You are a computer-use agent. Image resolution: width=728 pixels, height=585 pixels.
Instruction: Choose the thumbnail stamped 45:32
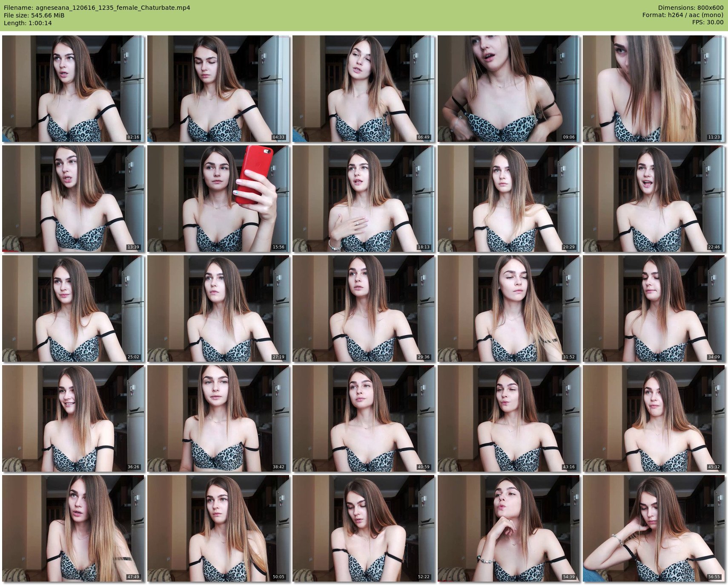click(x=654, y=418)
